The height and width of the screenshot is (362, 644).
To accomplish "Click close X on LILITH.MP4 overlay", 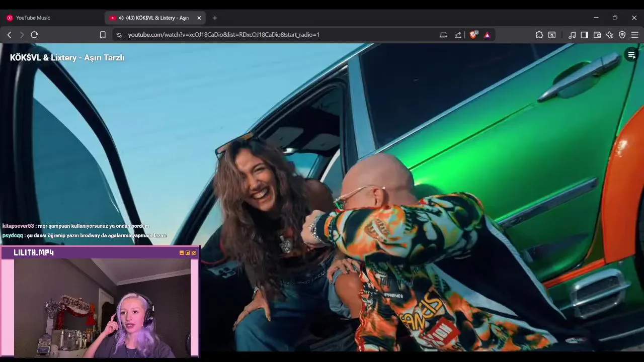I will (194, 253).
